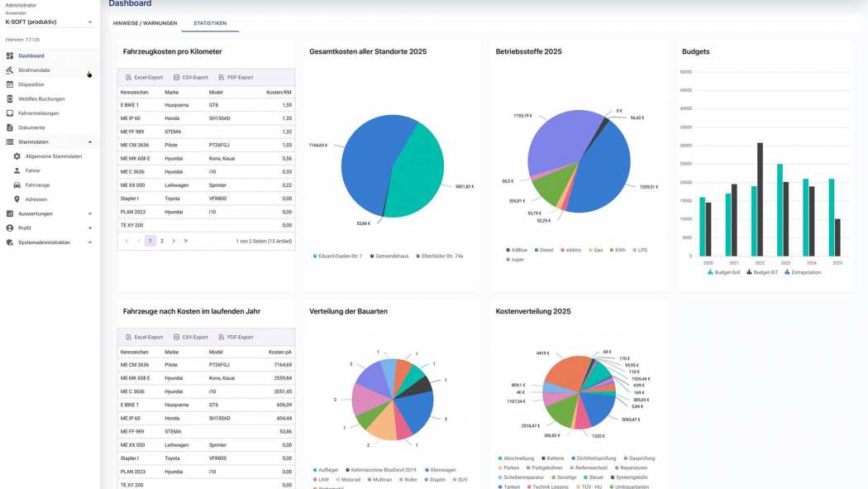Viewport: 868px width, 489px height.
Task: Toggle Extrapolation series in Budgets legend
Action: [803, 272]
